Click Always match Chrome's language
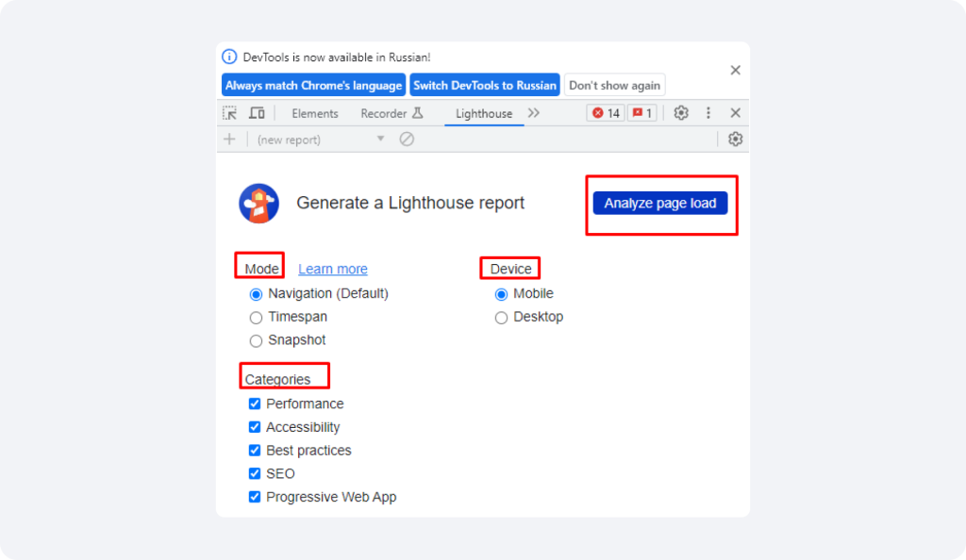The width and height of the screenshot is (966, 560). click(313, 86)
